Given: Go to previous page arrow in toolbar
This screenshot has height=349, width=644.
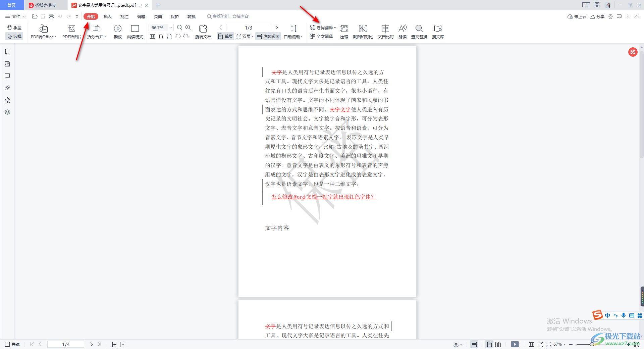Looking at the screenshot, I should tap(221, 28).
